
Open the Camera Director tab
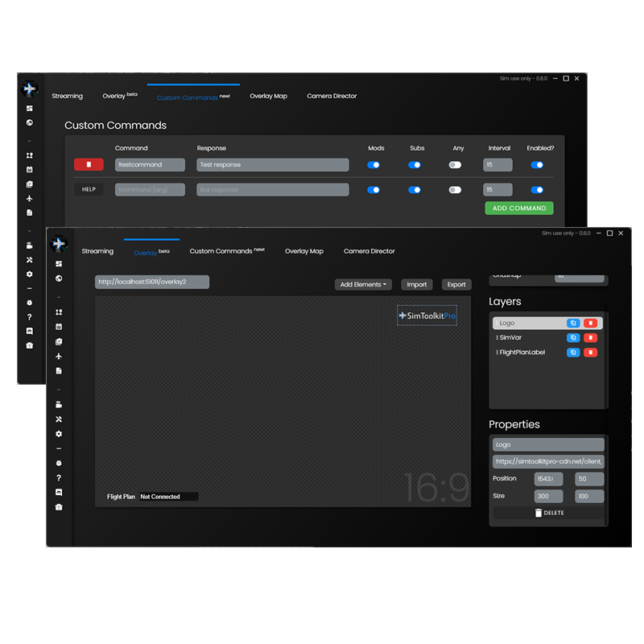(369, 251)
